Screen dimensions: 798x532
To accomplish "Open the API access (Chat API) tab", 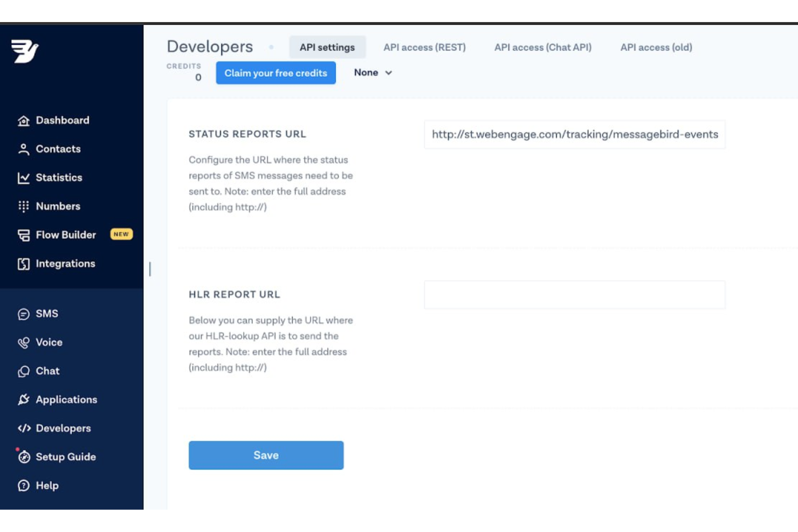I will (543, 47).
